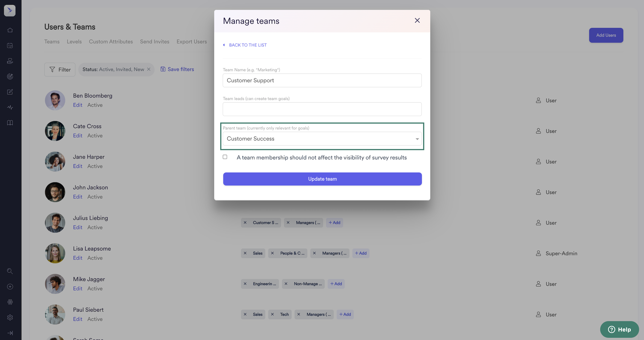Edit Cate Cross's profile

pos(78,135)
